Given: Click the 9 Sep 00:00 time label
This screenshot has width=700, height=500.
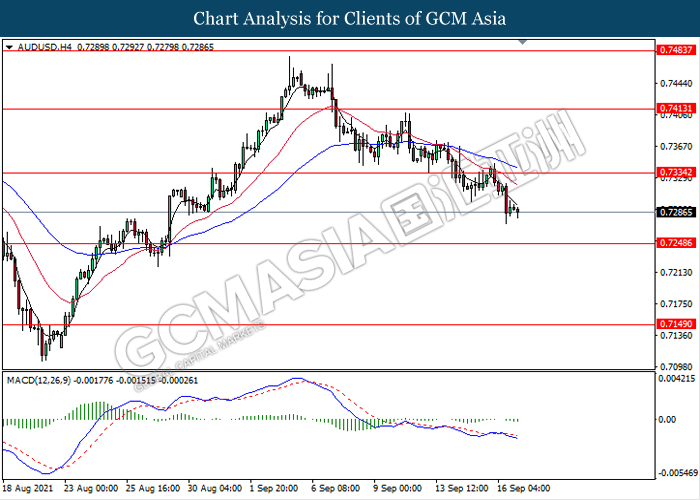Looking at the screenshot, I should point(397,488).
